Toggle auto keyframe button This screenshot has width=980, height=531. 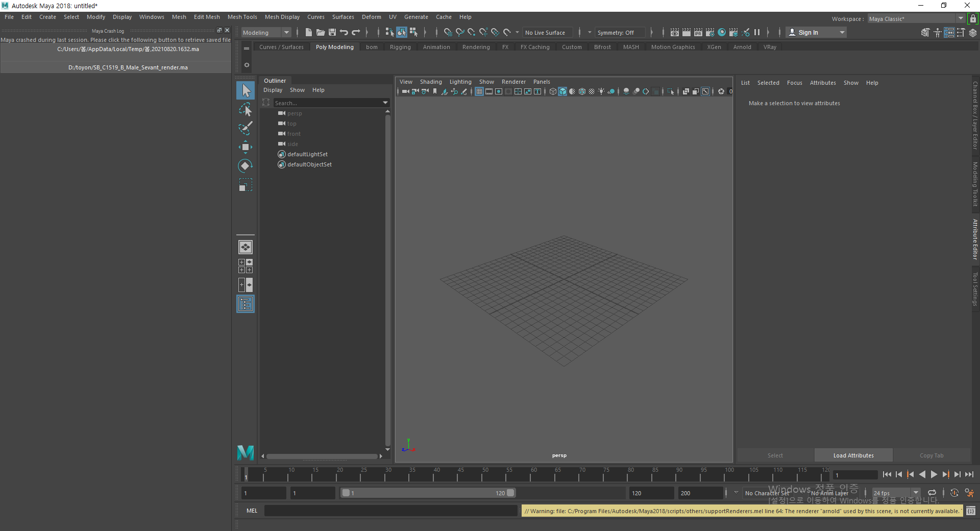point(954,493)
